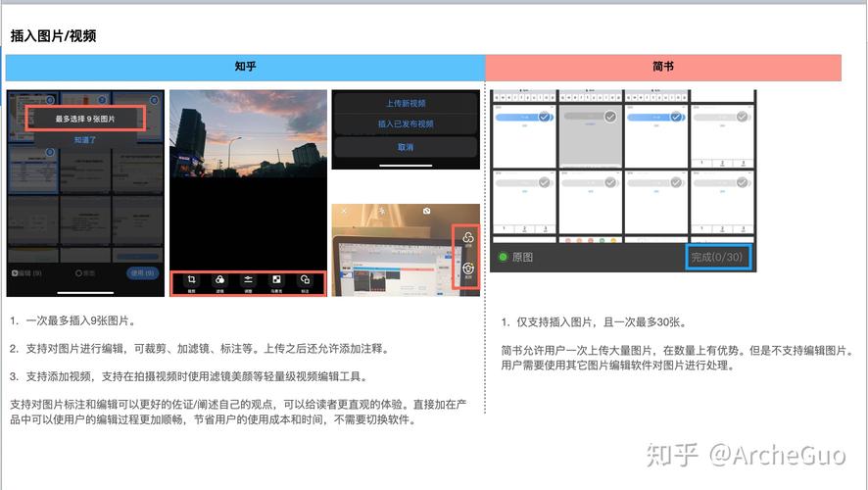Click the 插入图片/视频 heading
Image resolution: width=868 pixels, height=490 pixels.
tap(53, 36)
